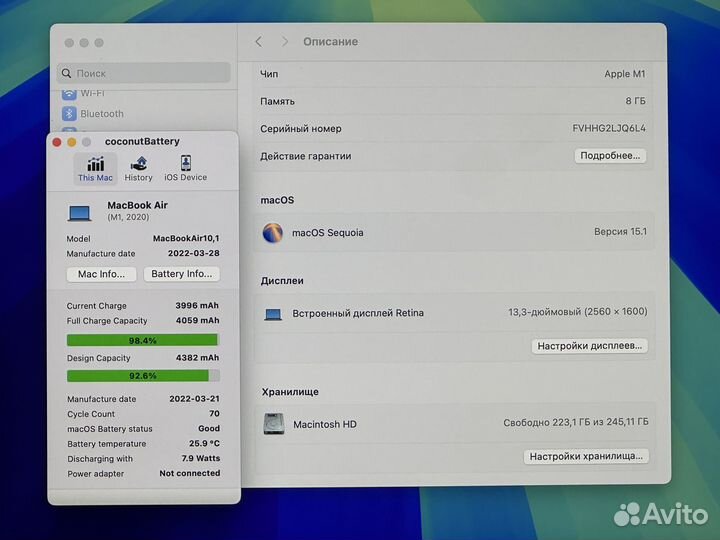720x540 pixels.
Task: Click the 13,3-дюймовый (2560 × 1600) text
Action: coord(578,312)
